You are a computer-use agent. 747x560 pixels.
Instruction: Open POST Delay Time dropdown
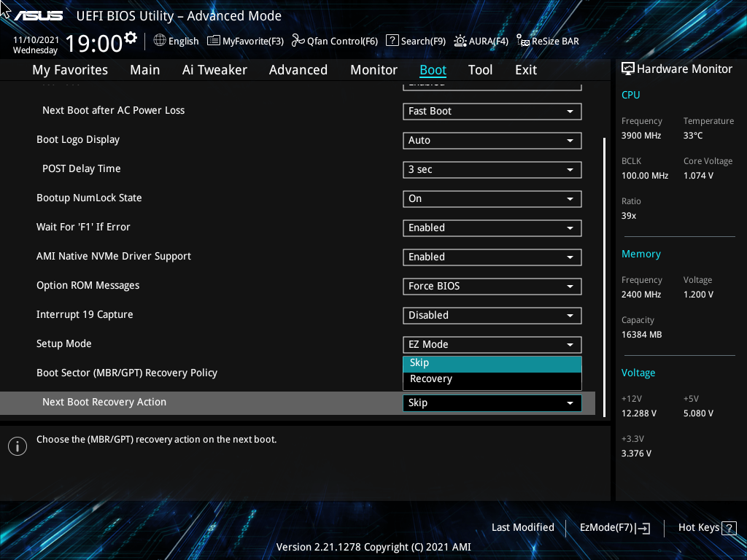point(492,169)
